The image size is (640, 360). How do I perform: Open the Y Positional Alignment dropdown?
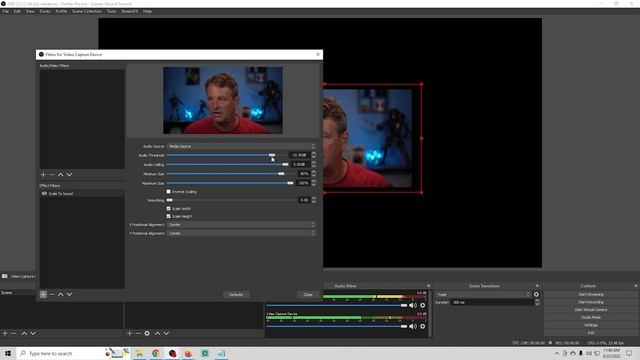click(241, 233)
